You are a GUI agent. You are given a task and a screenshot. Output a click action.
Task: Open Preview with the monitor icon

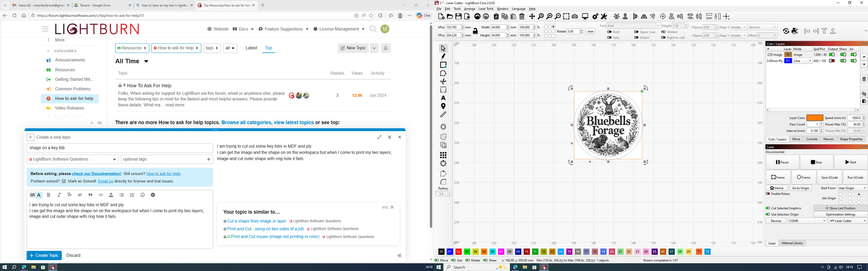tap(585, 16)
